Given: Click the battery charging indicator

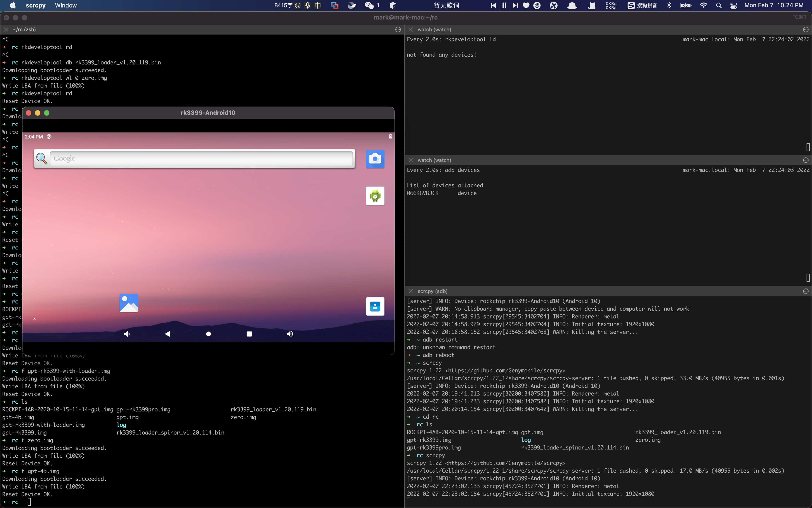Looking at the screenshot, I should [686, 5].
